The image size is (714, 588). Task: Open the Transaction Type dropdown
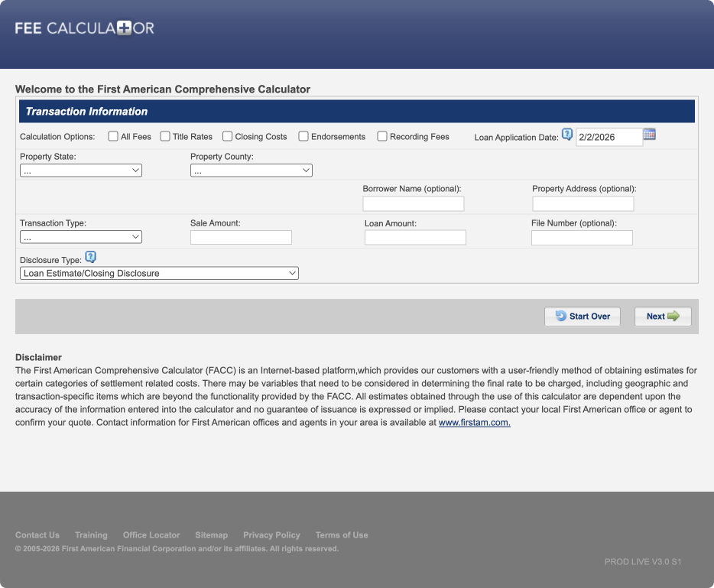point(80,236)
